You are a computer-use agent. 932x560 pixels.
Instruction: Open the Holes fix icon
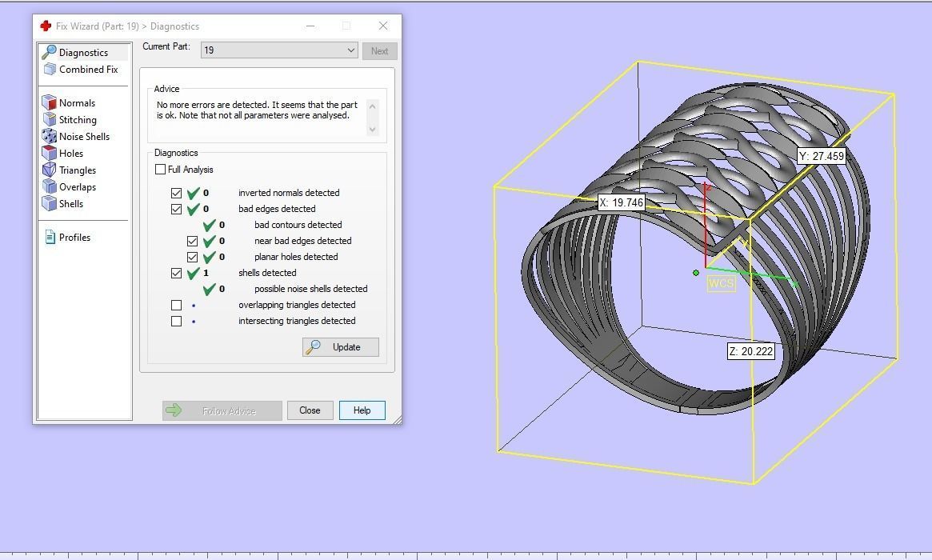pyautogui.click(x=50, y=154)
